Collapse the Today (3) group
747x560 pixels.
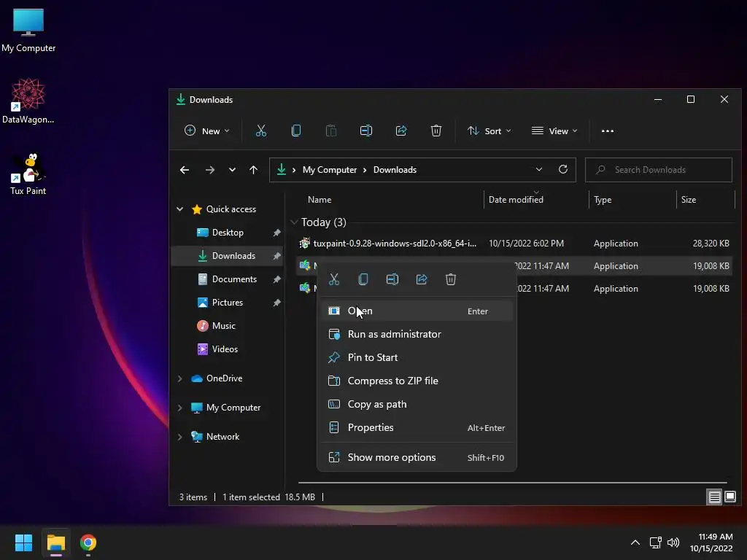point(294,222)
